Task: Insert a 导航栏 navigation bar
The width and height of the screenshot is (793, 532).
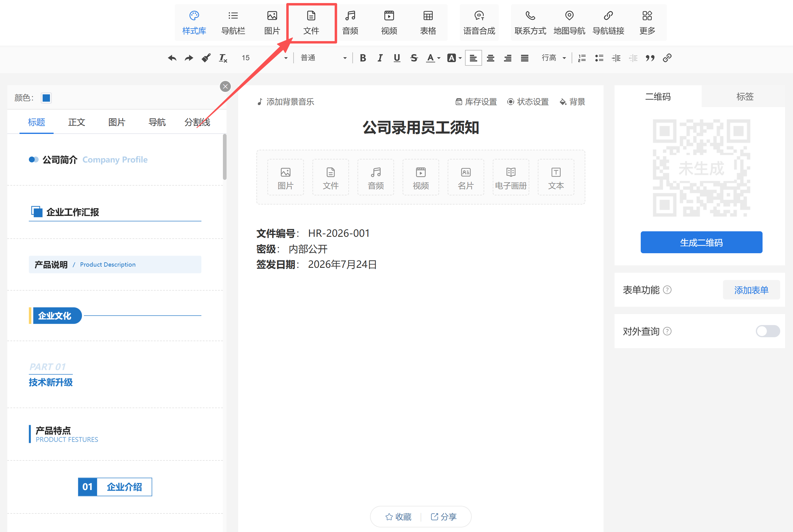Action: click(x=233, y=23)
